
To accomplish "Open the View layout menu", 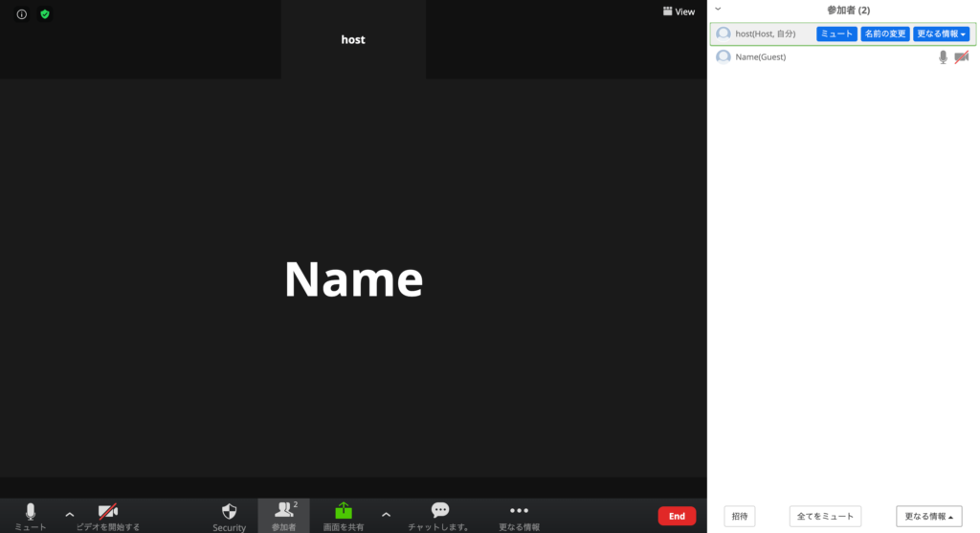I will coord(679,11).
